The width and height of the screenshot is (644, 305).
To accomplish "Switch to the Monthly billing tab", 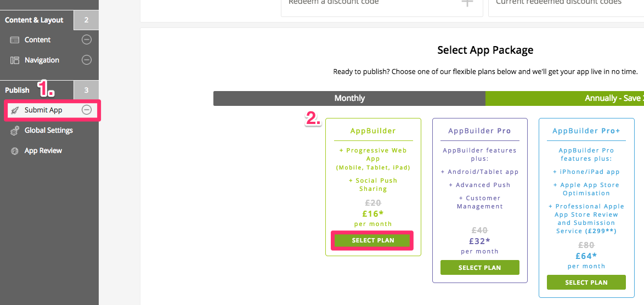I will coord(349,99).
